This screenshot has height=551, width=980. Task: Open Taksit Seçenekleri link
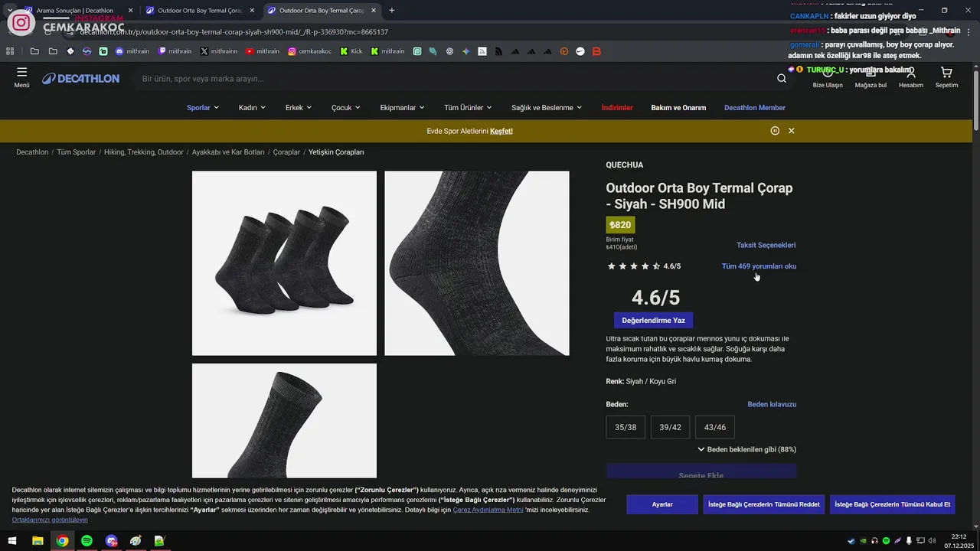pos(766,245)
